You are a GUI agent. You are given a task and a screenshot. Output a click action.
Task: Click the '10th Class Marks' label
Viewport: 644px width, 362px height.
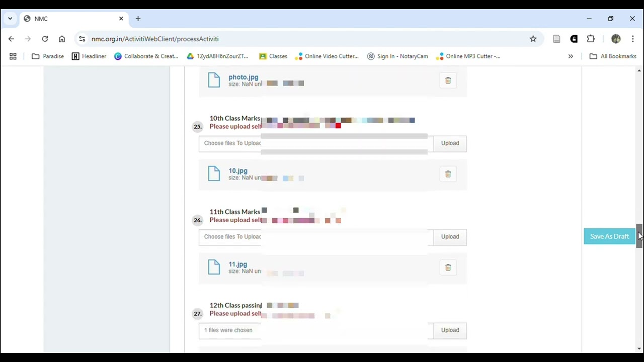pos(235,119)
